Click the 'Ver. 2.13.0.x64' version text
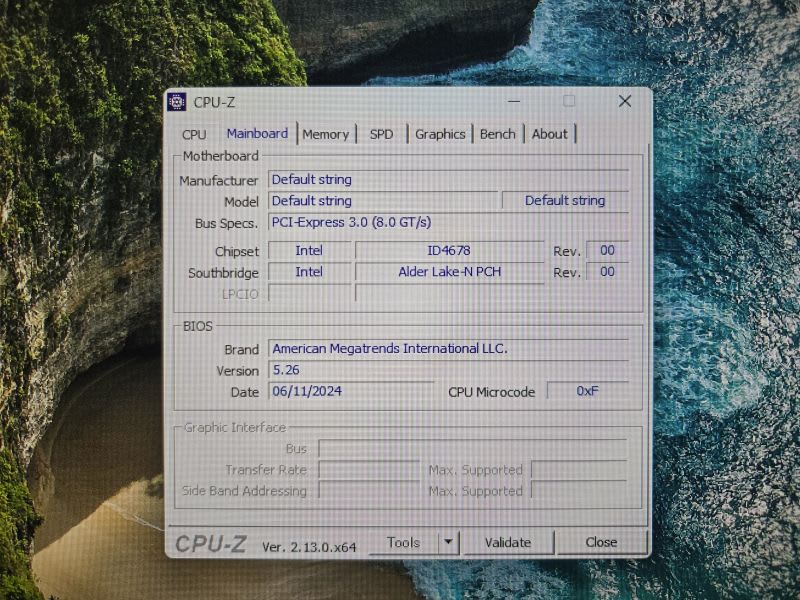Screen dimensions: 800x600 click(x=309, y=547)
